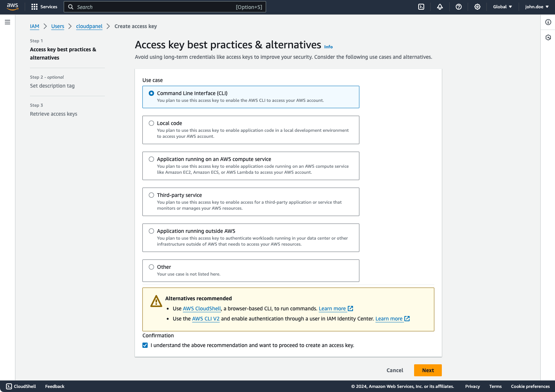Open the cloudpanel breadcrumb link
Image resolution: width=555 pixels, height=392 pixels.
[89, 26]
